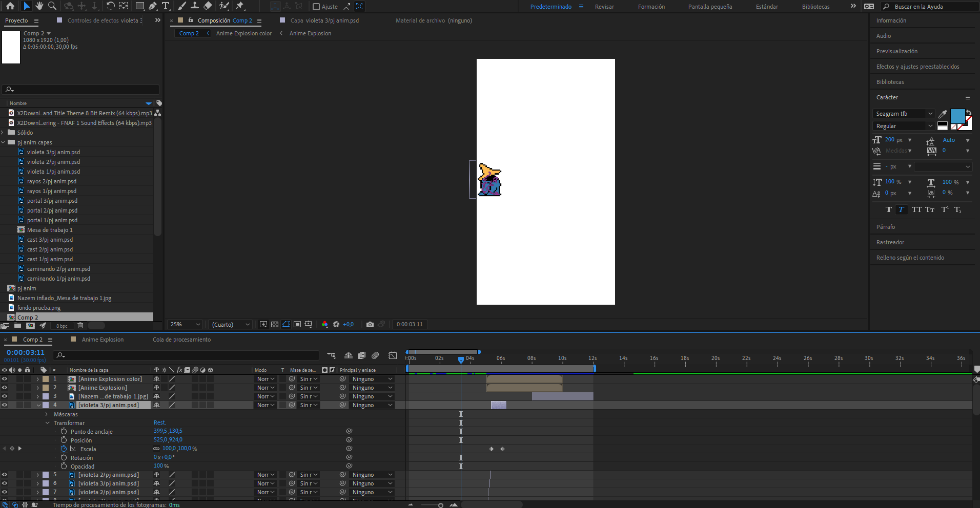
Task: Select the Rotation tool
Action: pos(111,6)
